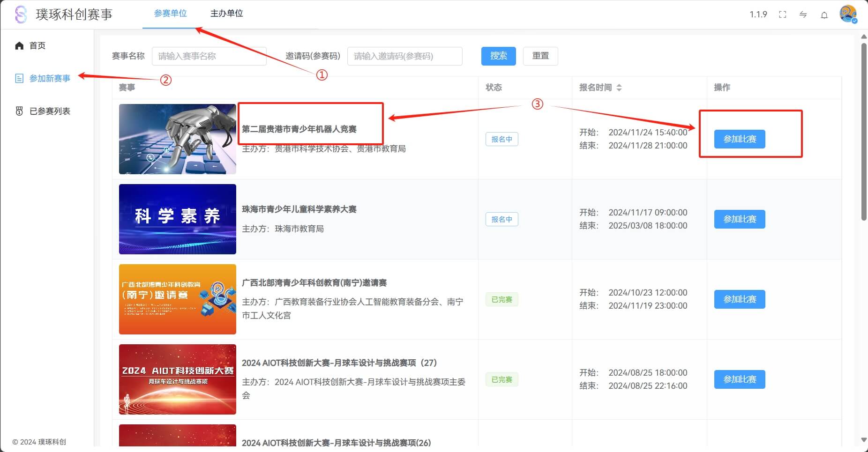Click end time 2025/03/08 18:00:00
Screen dimensions: 868x452
[x=648, y=226]
